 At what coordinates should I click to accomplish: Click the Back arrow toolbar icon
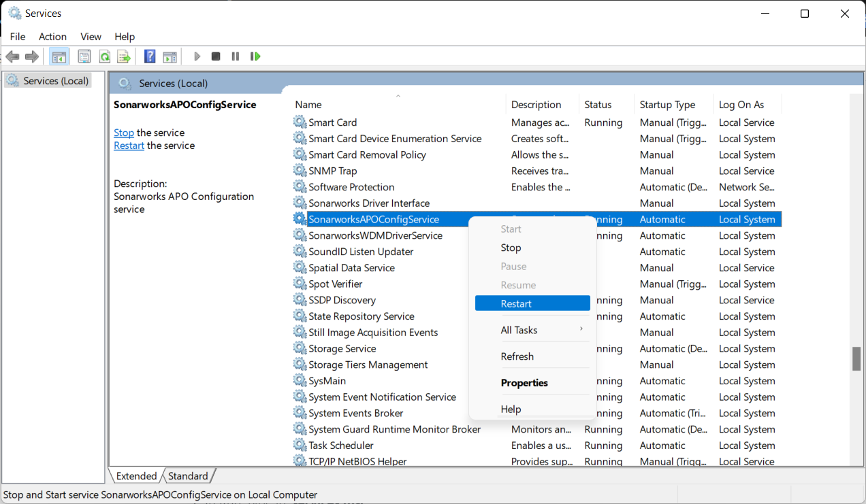12,56
